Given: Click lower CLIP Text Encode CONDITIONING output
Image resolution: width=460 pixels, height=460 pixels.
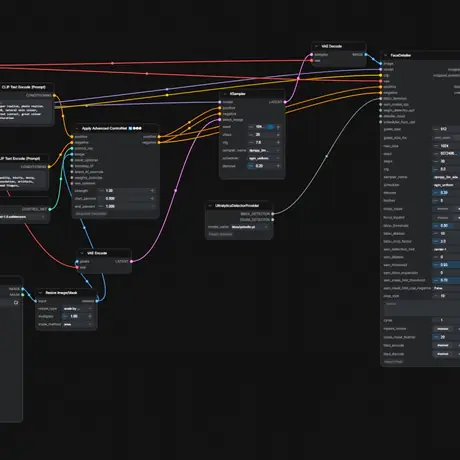Looking at the screenshot, I should (49, 167).
